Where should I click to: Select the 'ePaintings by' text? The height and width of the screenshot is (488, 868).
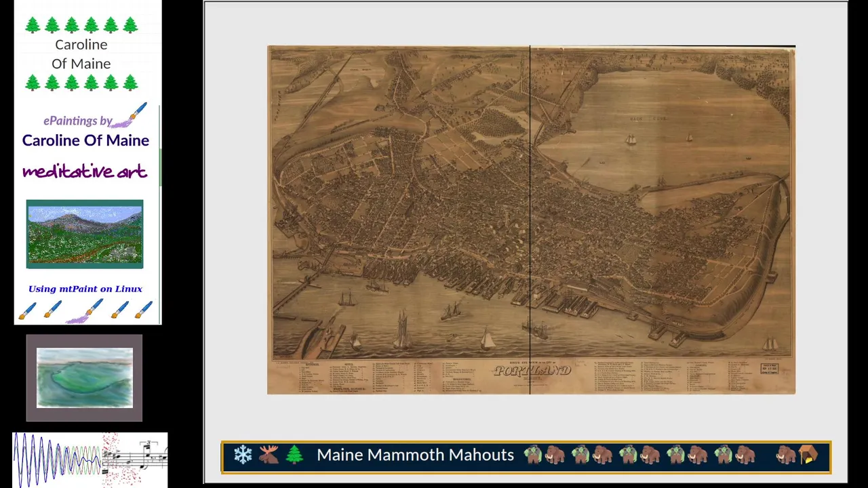(x=77, y=121)
